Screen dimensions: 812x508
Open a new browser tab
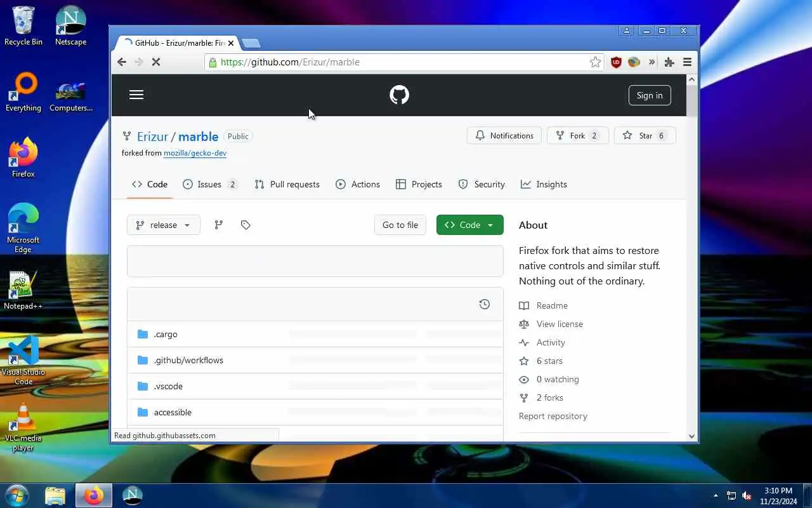tap(251, 43)
